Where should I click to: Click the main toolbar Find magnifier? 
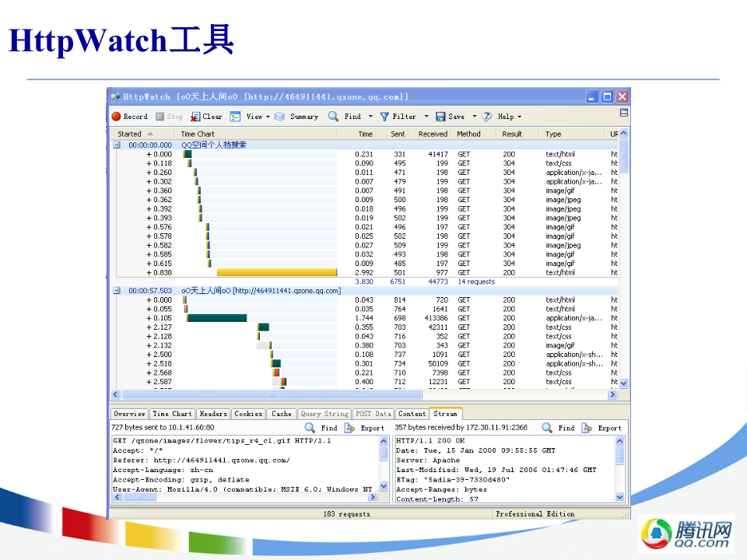[333, 117]
